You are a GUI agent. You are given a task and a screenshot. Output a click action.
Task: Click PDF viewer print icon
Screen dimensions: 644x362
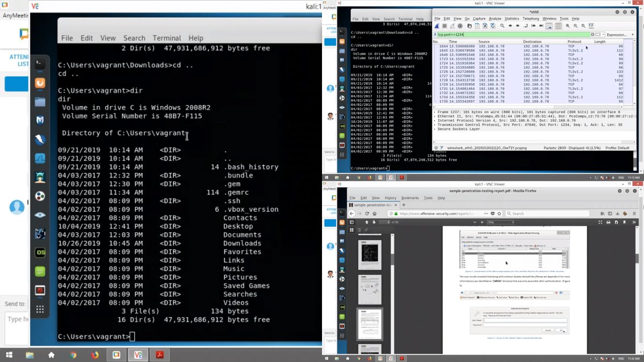pyautogui.click(x=608, y=222)
